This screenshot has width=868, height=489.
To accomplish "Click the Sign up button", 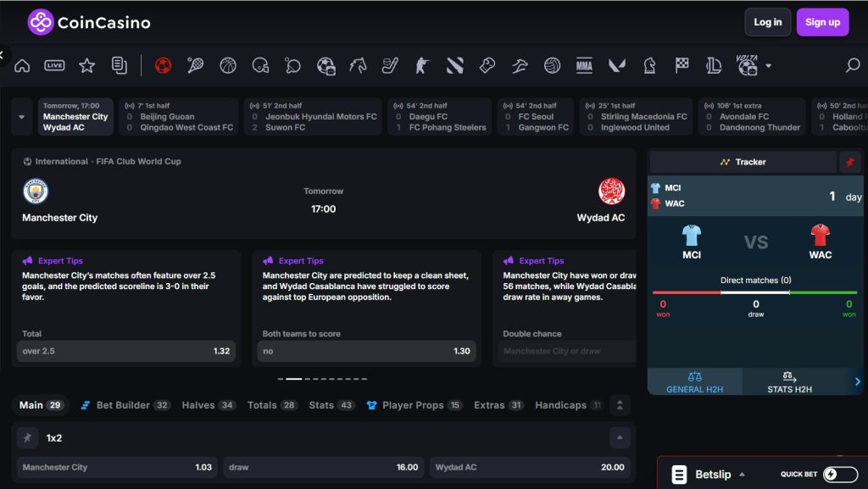I will click(x=822, y=22).
